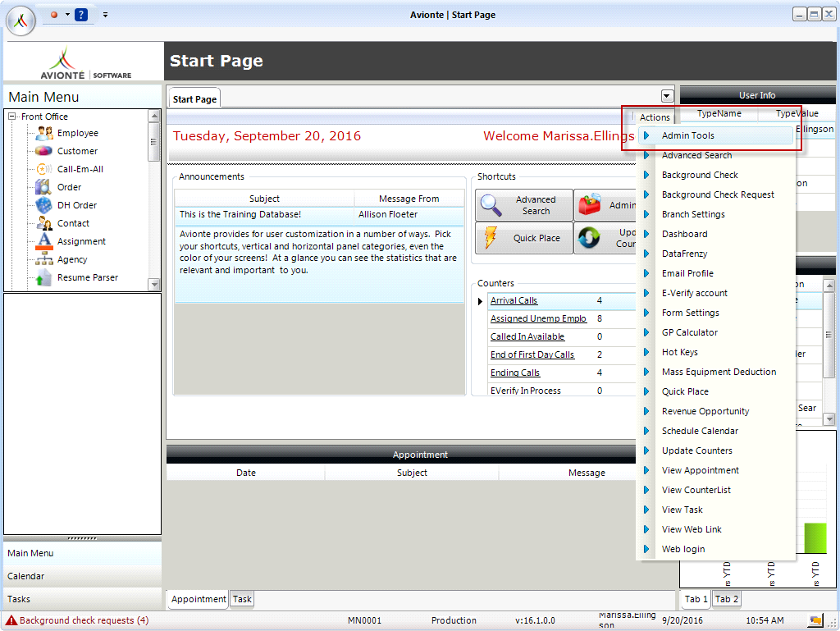Viewport: 840px width, 631px height.
Task: Open Employee from the Main Menu tree
Action: tap(78, 133)
